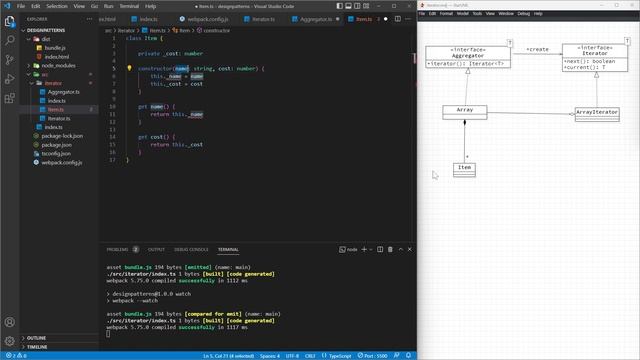Close the terminal panel with X
Image resolution: width=640 pixels, height=360 pixels.
click(x=410, y=249)
